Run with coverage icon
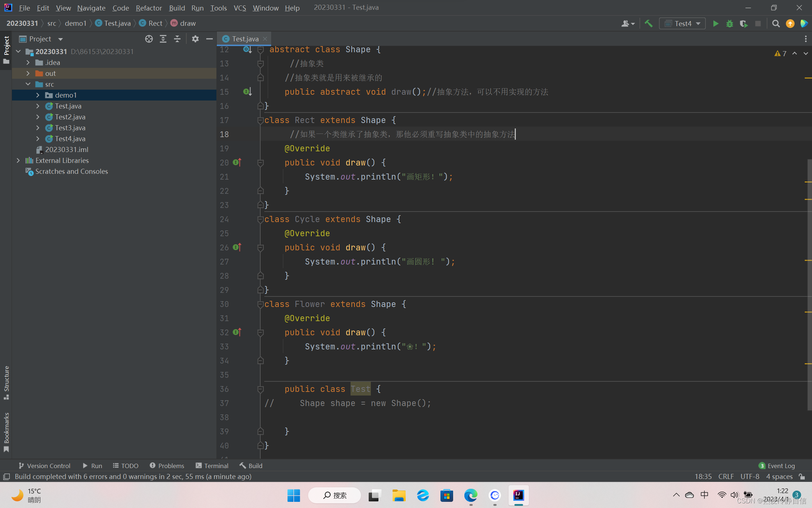Viewport: 812px width, 508px height. (x=744, y=24)
